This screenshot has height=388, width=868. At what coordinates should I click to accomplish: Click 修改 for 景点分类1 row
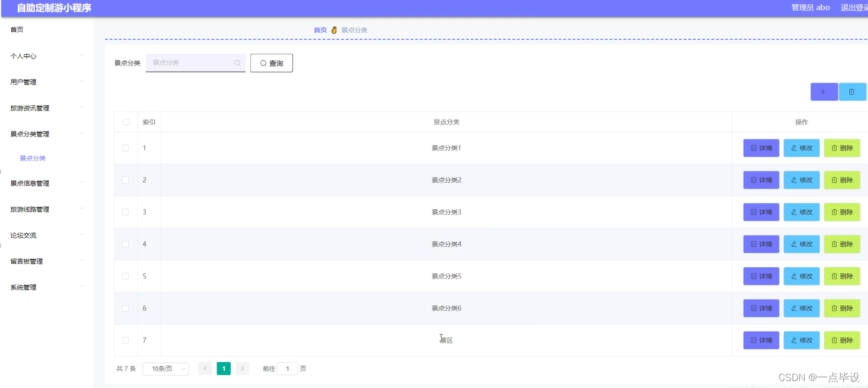coord(802,148)
